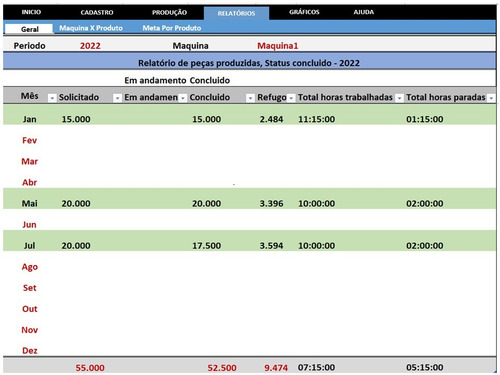This screenshot has width=500, height=375.
Task: Click the Periodo label
Action: tap(29, 46)
